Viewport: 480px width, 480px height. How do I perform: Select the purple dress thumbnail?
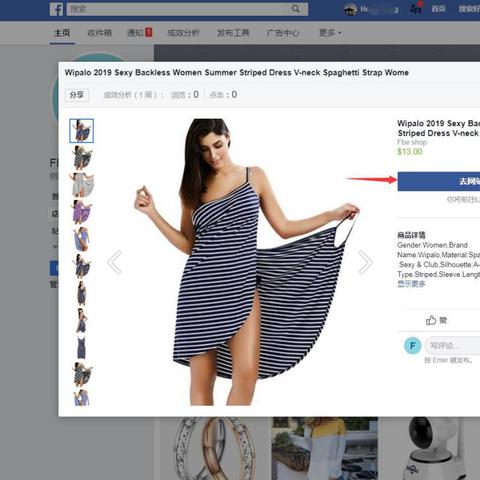coord(82,212)
